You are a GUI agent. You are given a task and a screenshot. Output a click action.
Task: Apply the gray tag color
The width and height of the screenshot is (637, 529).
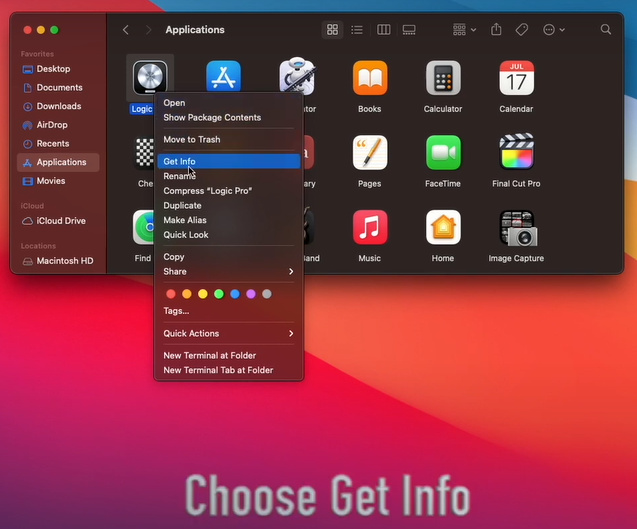[267, 294]
